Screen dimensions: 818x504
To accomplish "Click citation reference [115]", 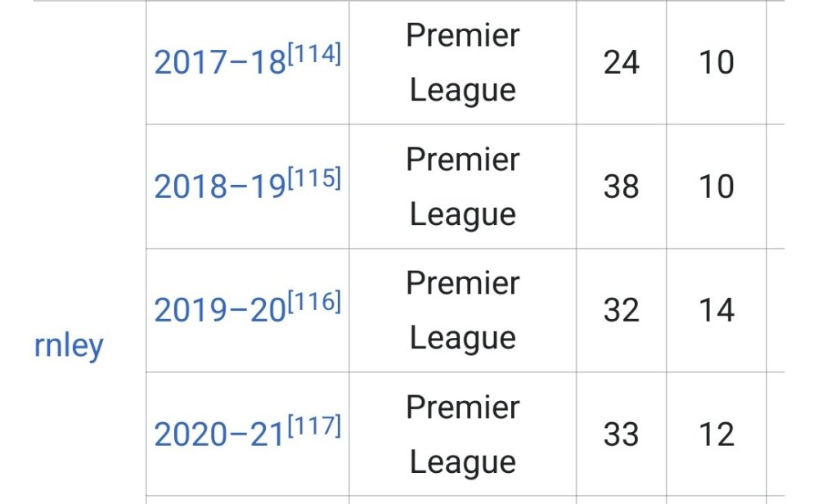I will (314, 179).
